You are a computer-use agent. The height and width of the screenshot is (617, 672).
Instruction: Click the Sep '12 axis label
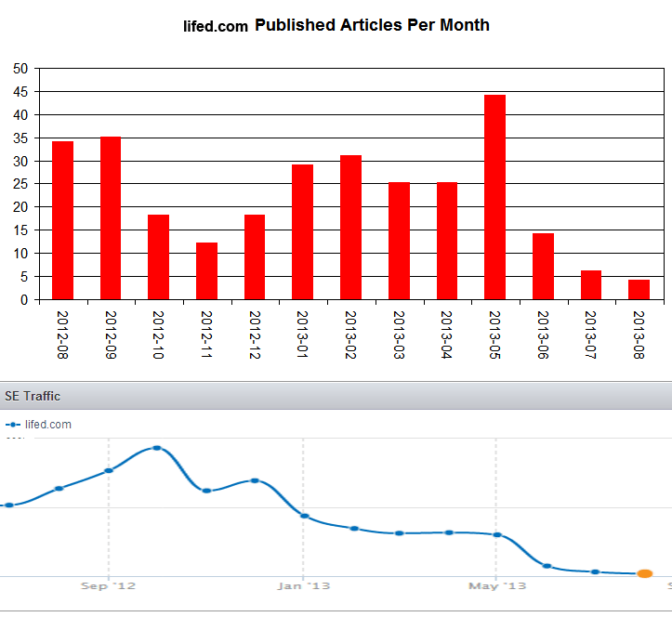pyautogui.click(x=108, y=586)
